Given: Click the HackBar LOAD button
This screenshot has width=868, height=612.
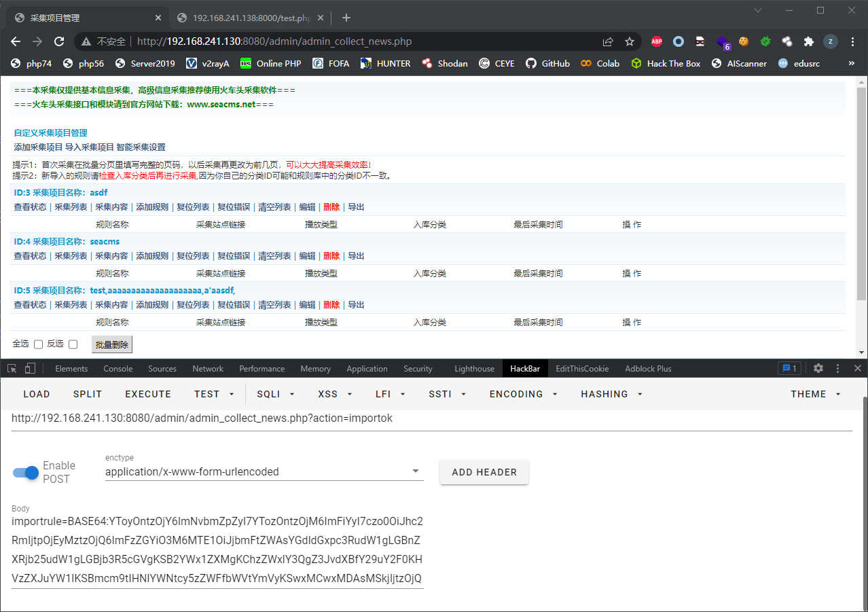Looking at the screenshot, I should [37, 394].
